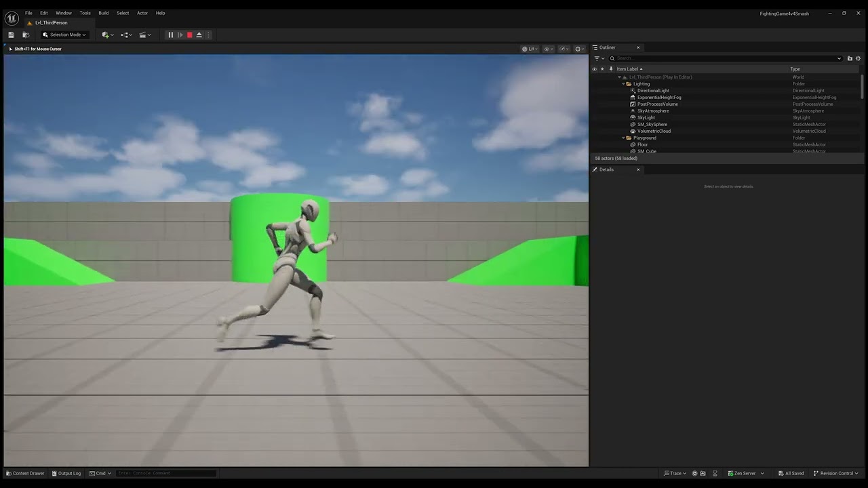The image size is (868, 488).
Task: Select ExponentialHeightFog in the Outliner
Action: tap(659, 98)
